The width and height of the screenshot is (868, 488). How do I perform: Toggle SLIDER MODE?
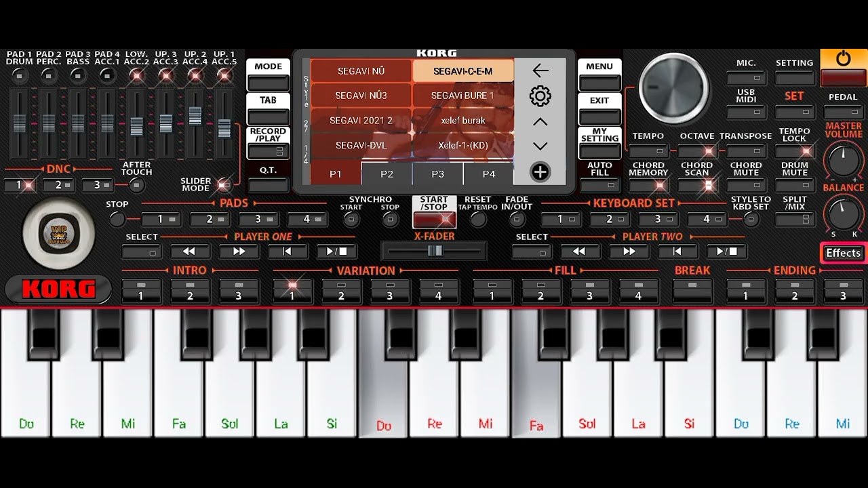tap(224, 184)
